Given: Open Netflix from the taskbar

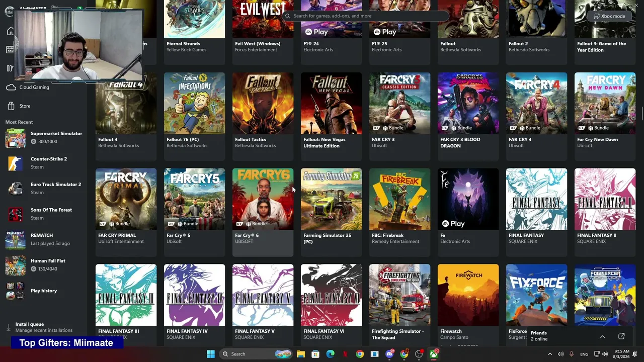Looking at the screenshot, I should (x=345, y=354).
